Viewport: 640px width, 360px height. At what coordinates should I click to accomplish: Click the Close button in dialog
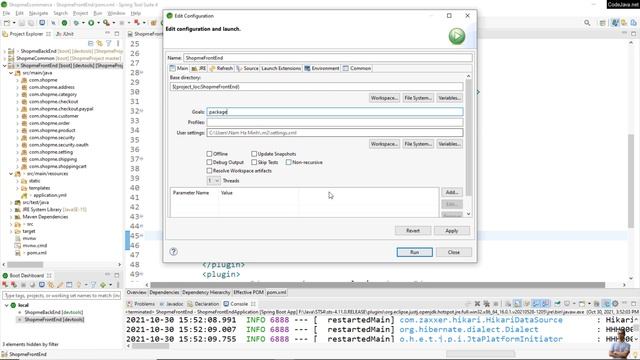(453, 252)
